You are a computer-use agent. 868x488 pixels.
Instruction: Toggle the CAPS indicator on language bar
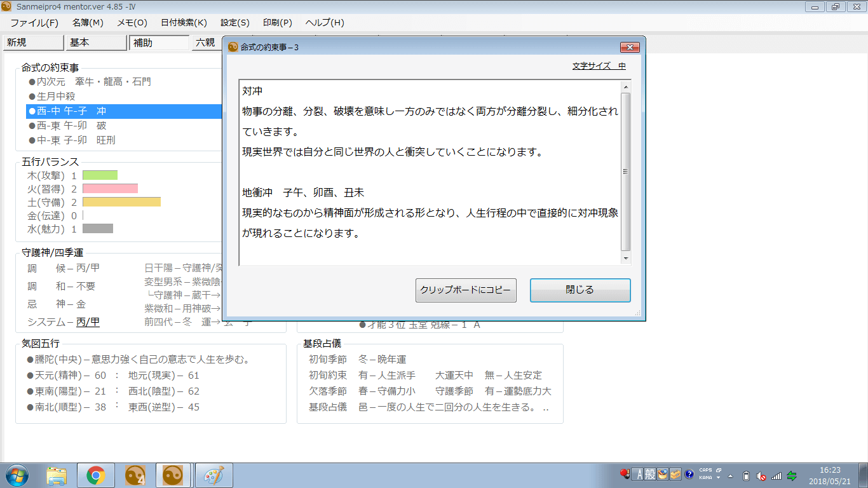coord(705,470)
